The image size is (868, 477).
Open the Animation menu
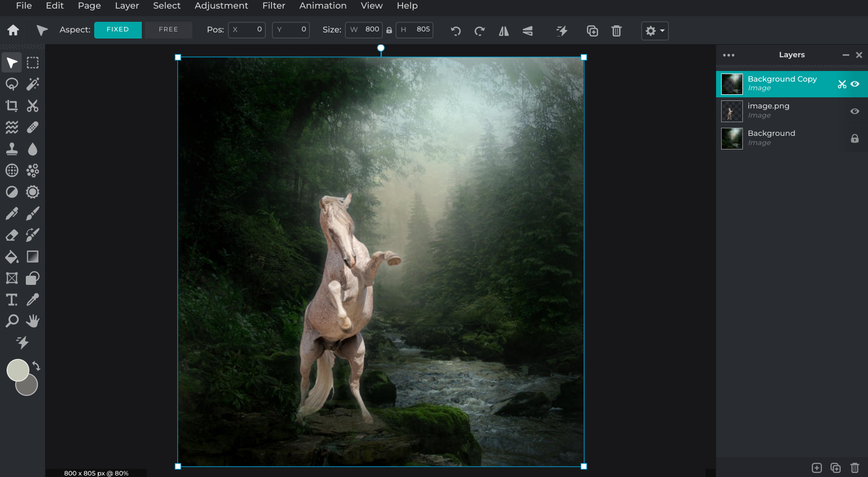pos(323,6)
